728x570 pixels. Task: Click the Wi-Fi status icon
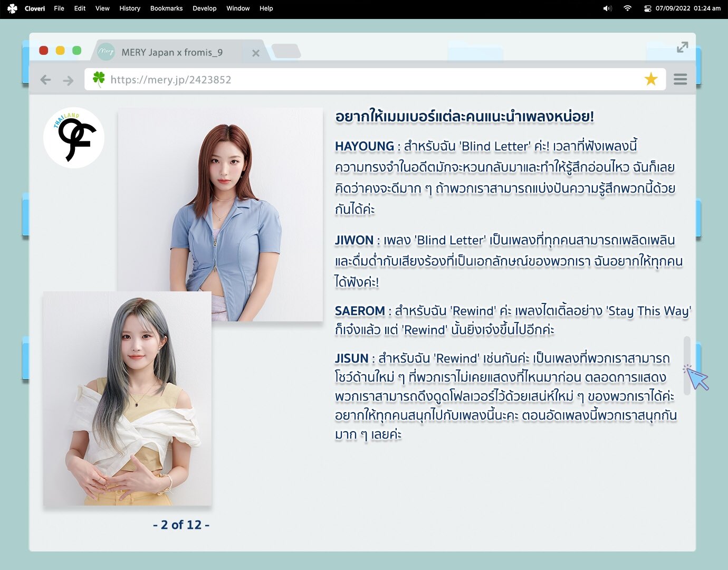tap(627, 8)
